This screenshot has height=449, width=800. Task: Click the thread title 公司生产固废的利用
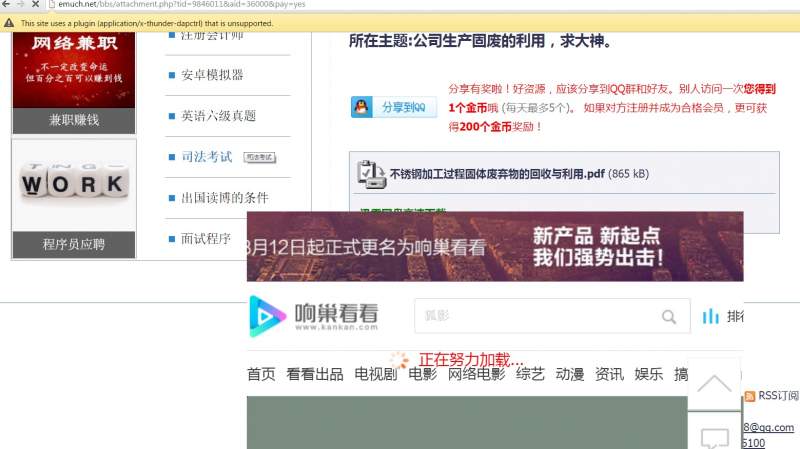(x=480, y=41)
